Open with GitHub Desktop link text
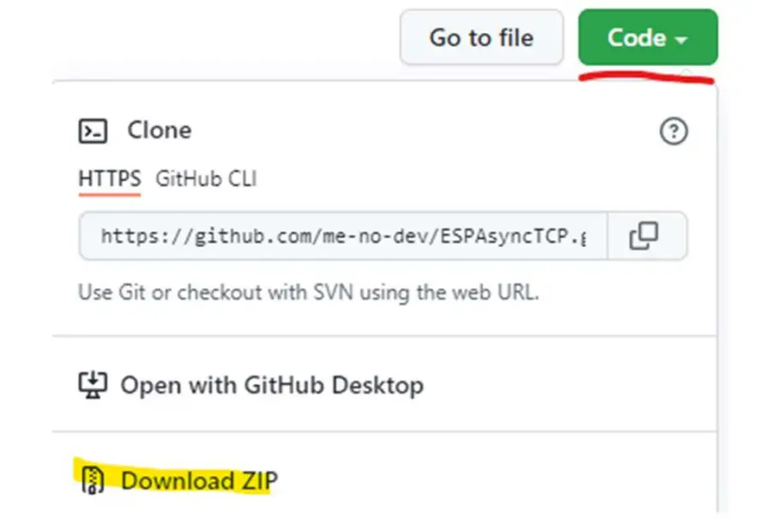Screen dimensions: 757x532 [271, 384]
